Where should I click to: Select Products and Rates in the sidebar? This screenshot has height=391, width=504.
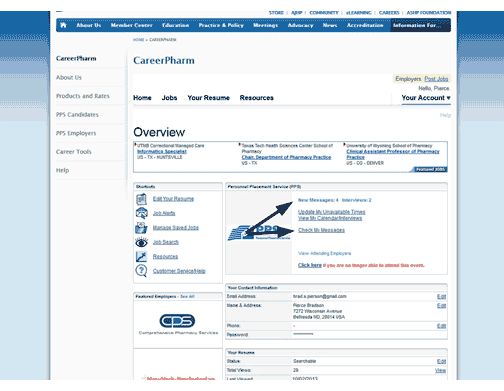[x=83, y=96]
